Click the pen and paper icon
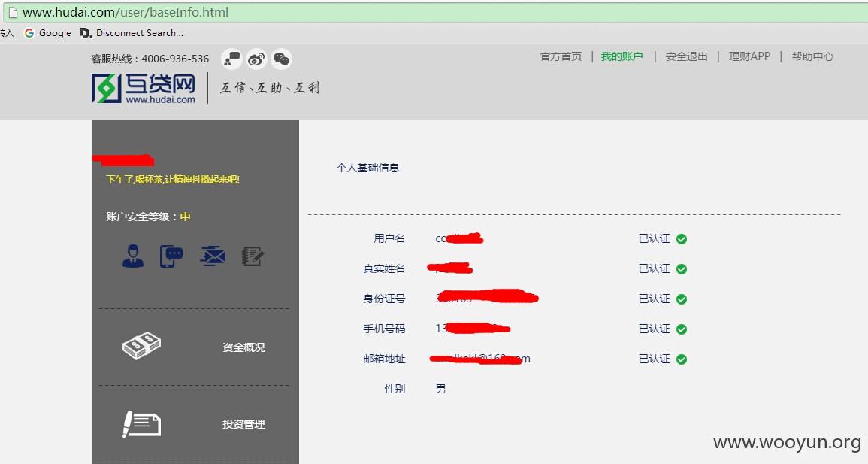The height and width of the screenshot is (464, 868). pyautogui.click(x=142, y=424)
